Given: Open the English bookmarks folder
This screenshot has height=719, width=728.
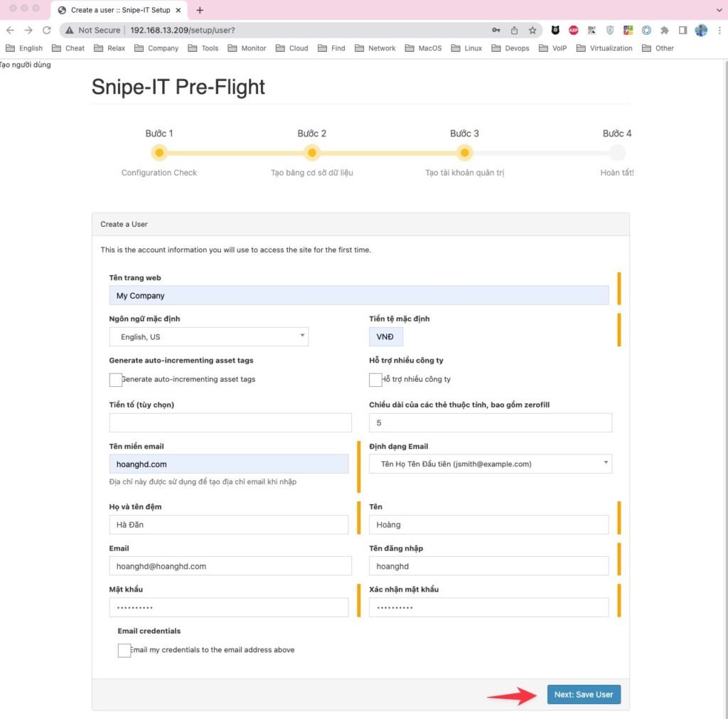Looking at the screenshot, I should pos(24,48).
